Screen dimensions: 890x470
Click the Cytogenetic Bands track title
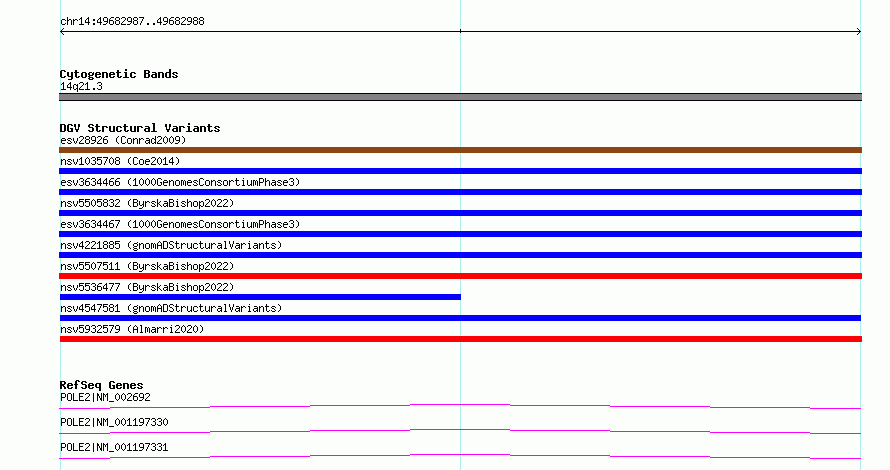(x=119, y=74)
